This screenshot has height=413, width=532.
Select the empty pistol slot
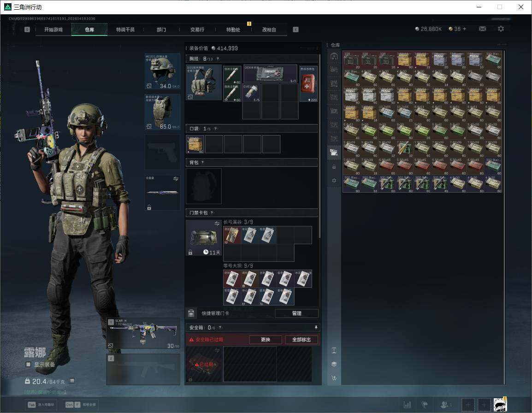click(163, 153)
